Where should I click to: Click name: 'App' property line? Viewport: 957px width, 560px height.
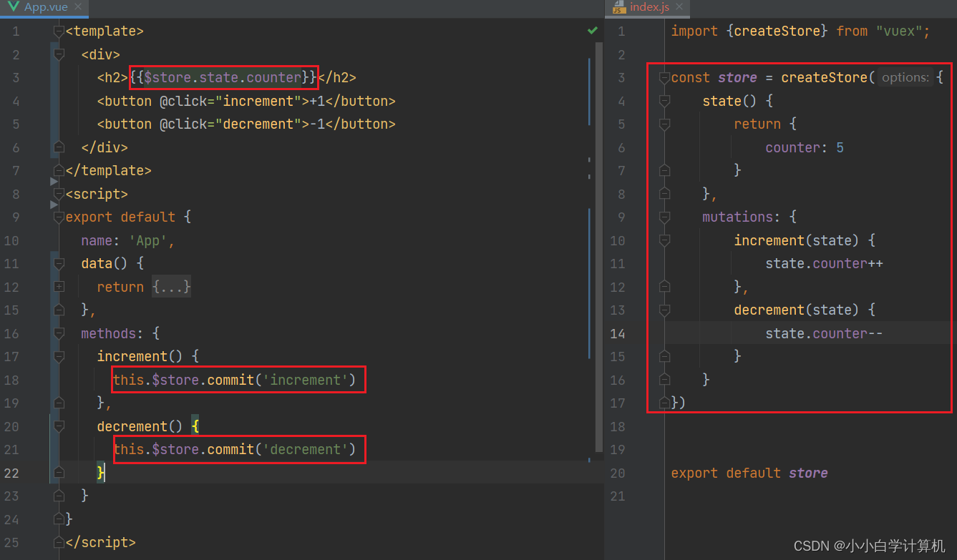point(128,240)
